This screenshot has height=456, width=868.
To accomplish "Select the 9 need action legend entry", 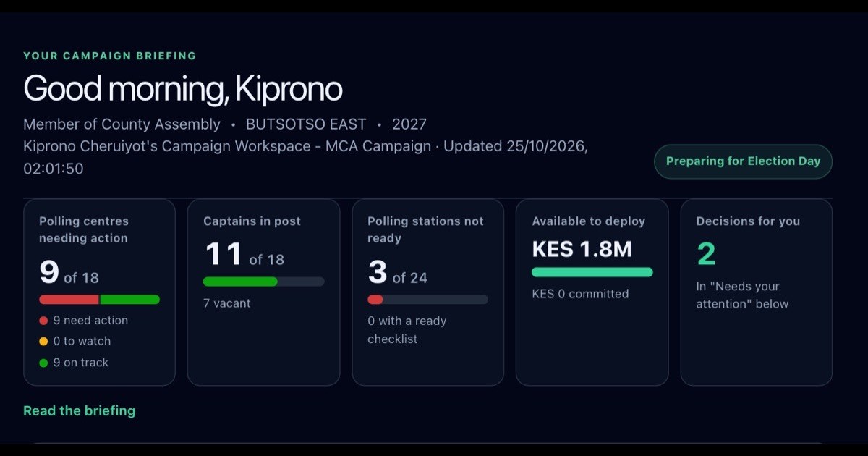I will pyautogui.click(x=84, y=320).
